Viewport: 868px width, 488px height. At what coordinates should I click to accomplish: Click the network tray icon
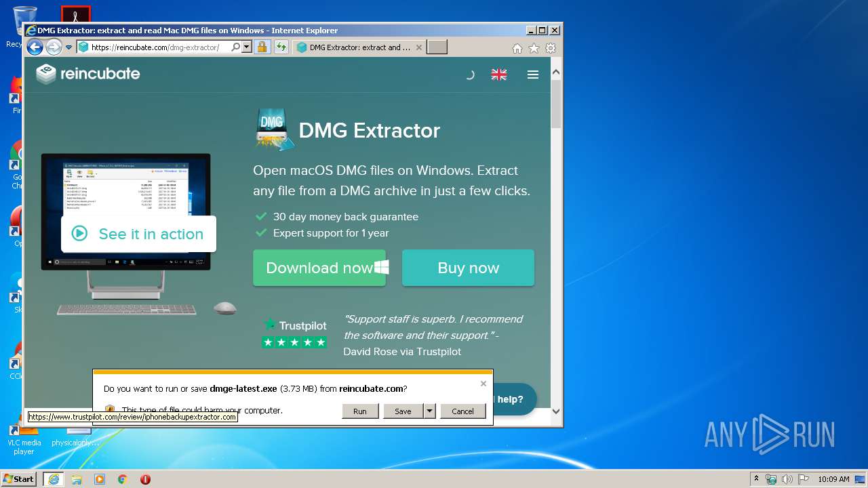[x=771, y=479]
